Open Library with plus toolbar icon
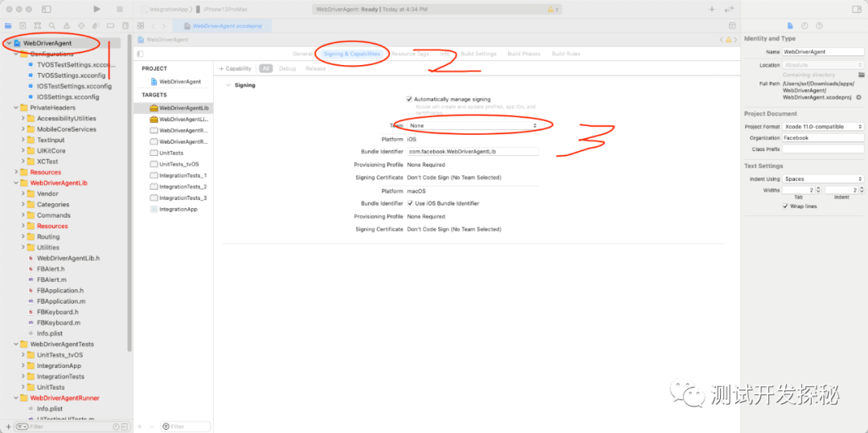868x433 pixels. (712, 10)
